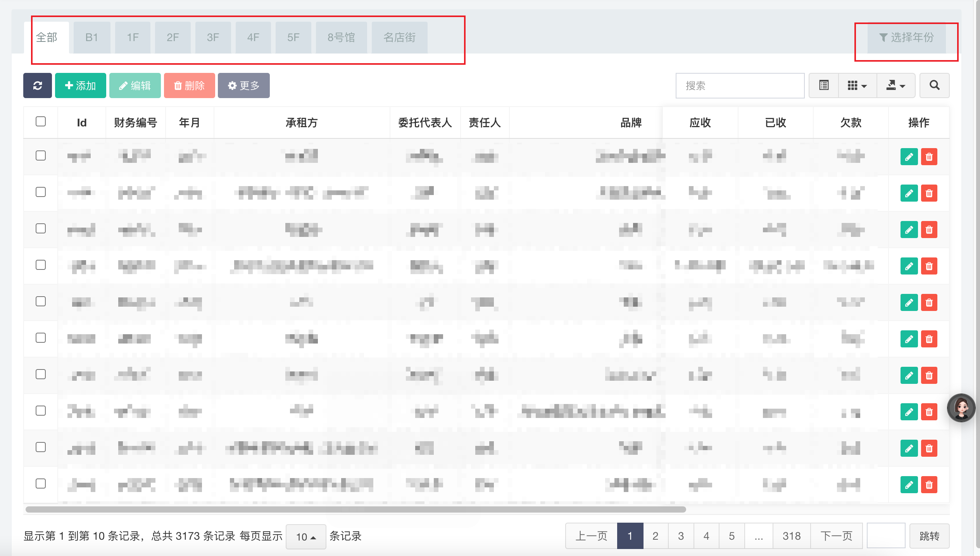Toggle the card view icon
The height and width of the screenshot is (556, 980).
824,85
